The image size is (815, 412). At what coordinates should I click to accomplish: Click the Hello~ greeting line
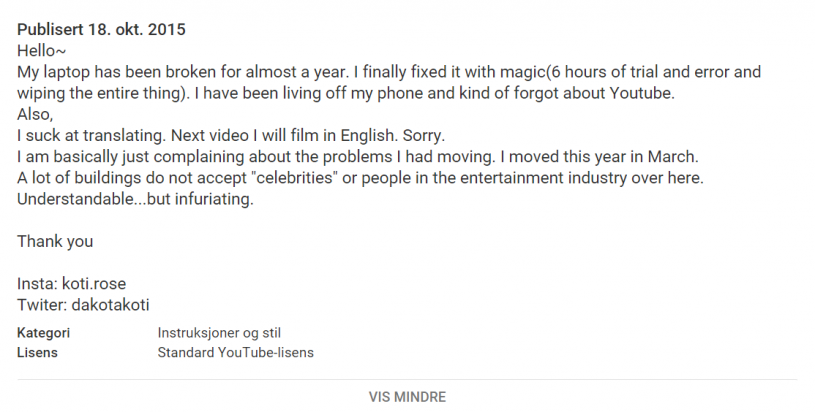click(41, 50)
